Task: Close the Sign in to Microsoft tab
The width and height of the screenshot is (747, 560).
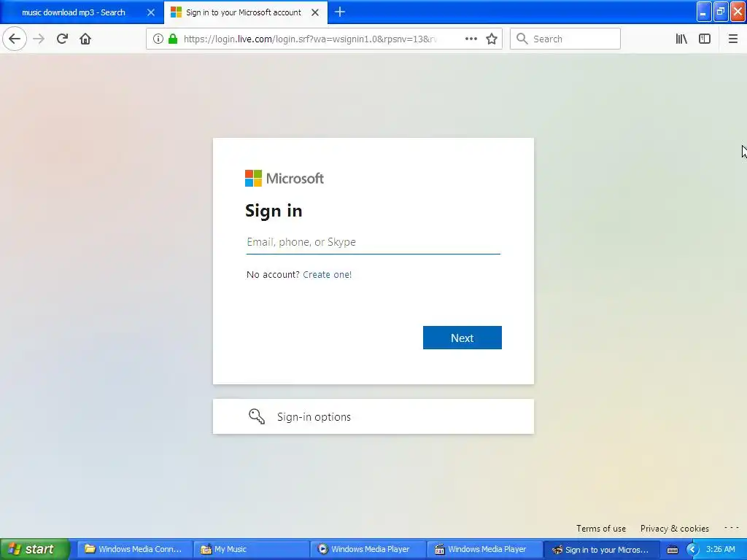Action: coord(315,12)
